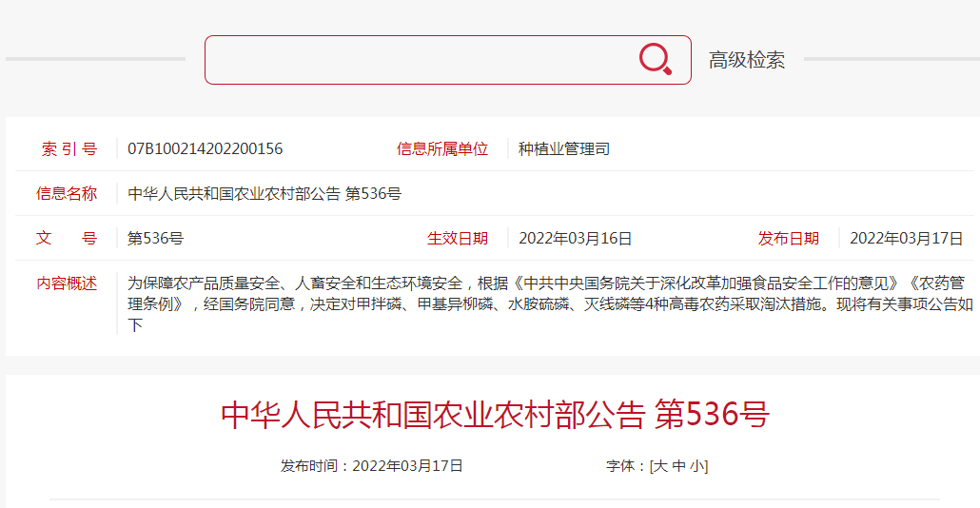The width and height of the screenshot is (980, 508).
Task: Click the 内容概述 summary paragraph
Action: click(x=550, y=304)
